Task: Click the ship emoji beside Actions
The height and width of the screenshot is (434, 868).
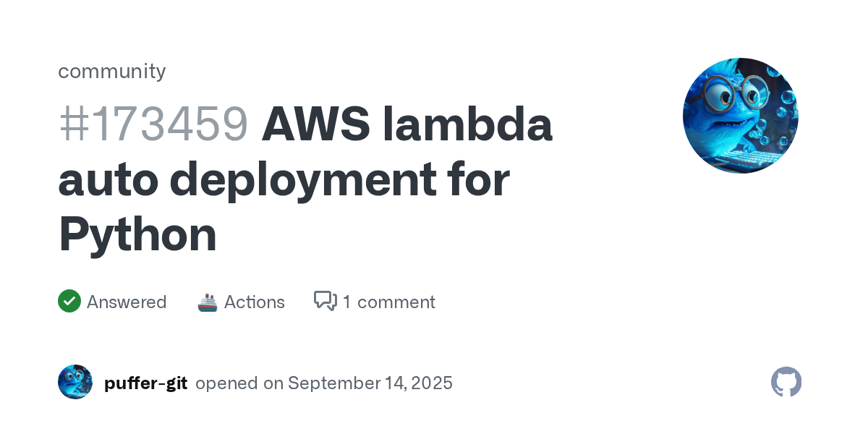Action: 208,302
